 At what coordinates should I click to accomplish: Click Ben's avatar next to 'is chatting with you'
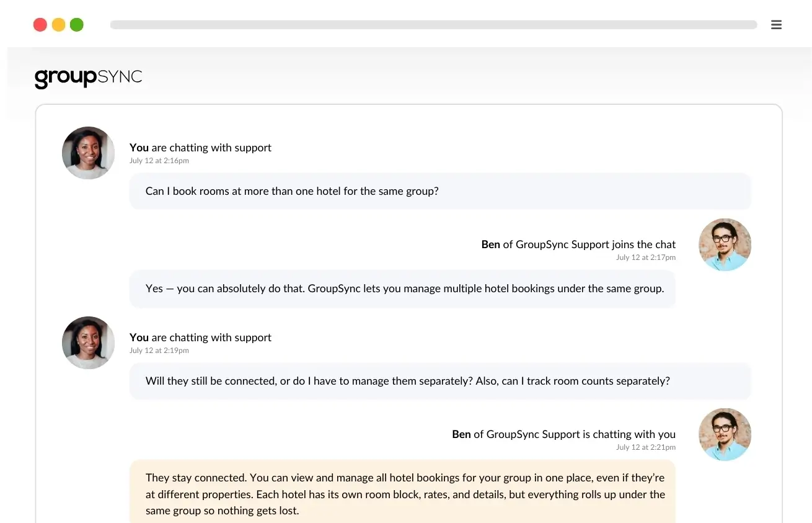point(725,434)
